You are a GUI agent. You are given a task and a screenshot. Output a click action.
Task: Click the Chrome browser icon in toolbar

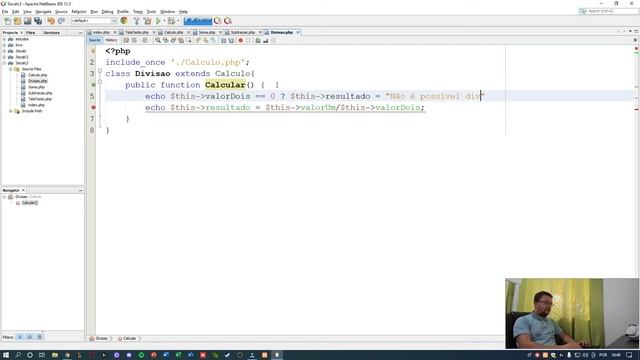tap(124, 20)
